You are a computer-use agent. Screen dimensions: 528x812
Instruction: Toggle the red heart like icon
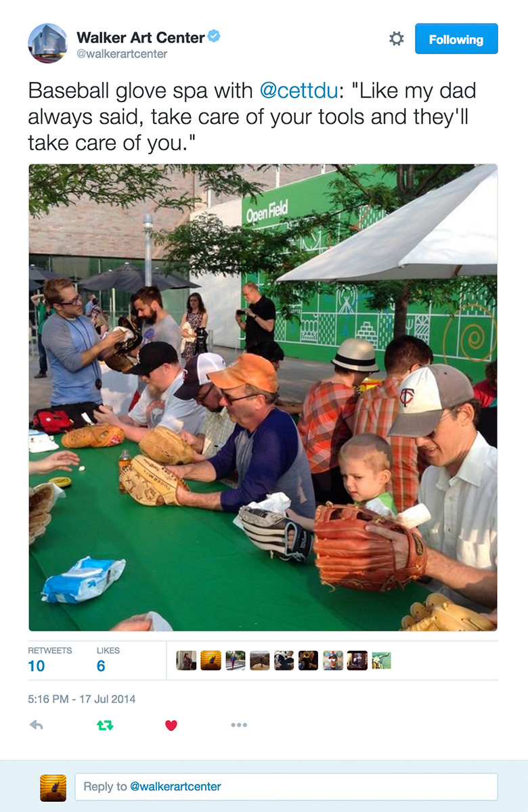tap(171, 725)
